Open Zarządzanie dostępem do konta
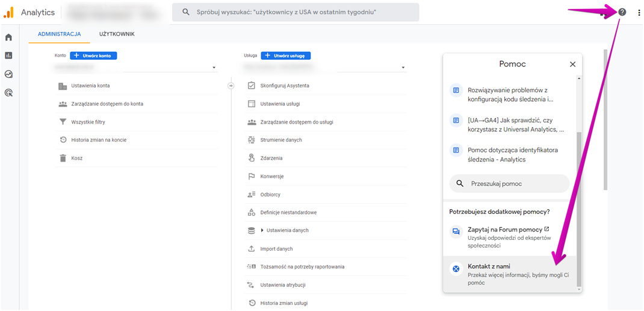Viewport: 644px width, 311px height. point(107,104)
